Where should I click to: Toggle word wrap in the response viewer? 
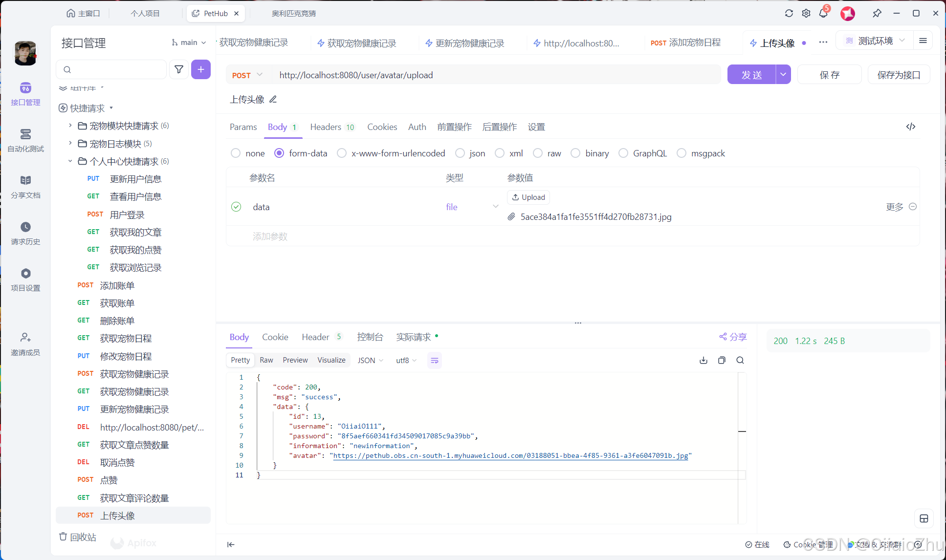[434, 360]
